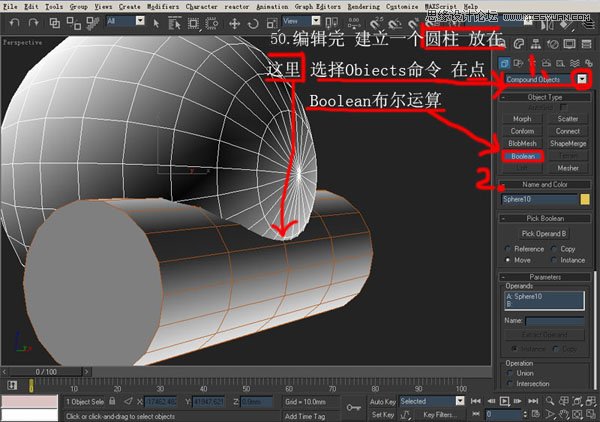Select the Instance radio beside Move
The height and width of the screenshot is (422, 600).
[x=554, y=260]
